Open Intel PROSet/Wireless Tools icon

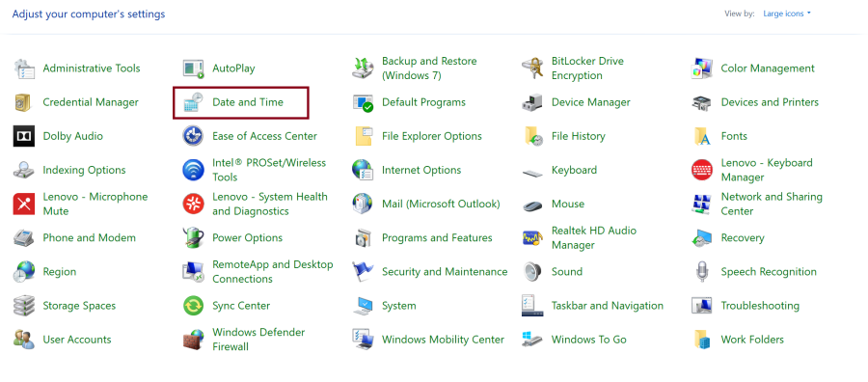click(x=194, y=170)
